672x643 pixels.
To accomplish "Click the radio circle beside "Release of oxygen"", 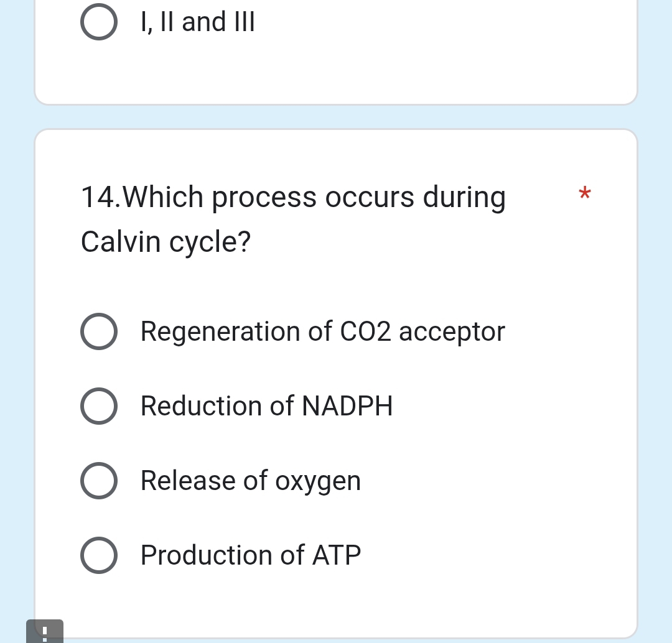I will [x=98, y=480].
